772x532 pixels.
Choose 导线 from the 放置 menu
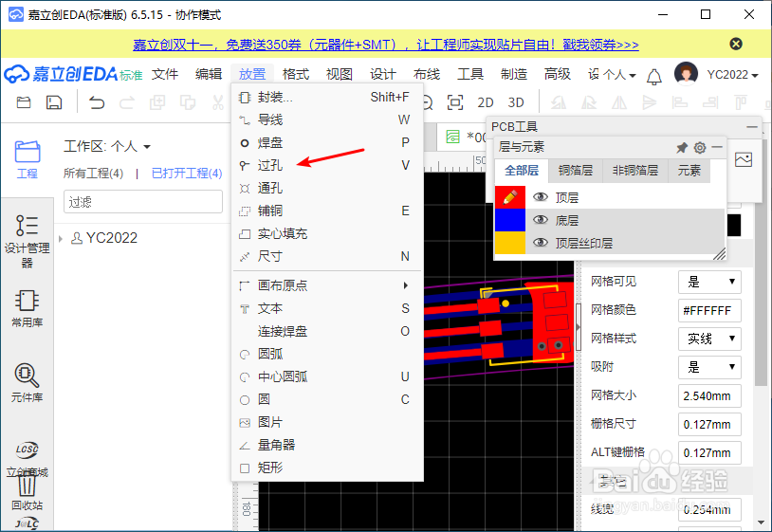[x=327, y=119]
